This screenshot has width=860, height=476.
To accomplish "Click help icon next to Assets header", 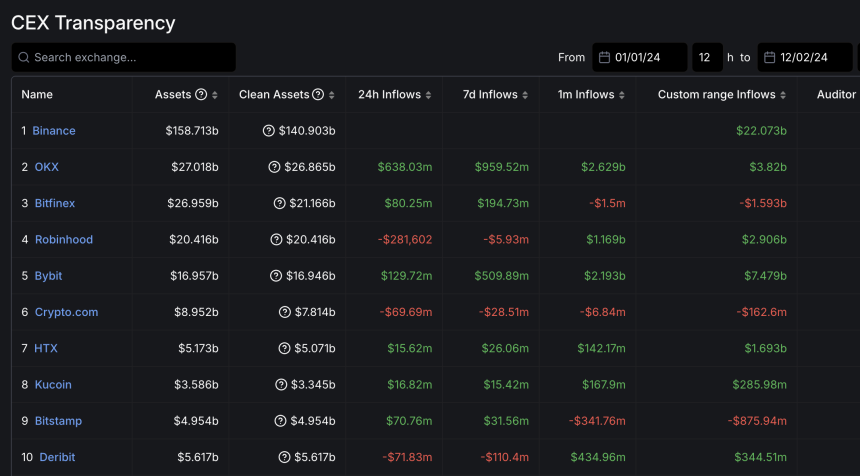I will [x=201, y=95].
